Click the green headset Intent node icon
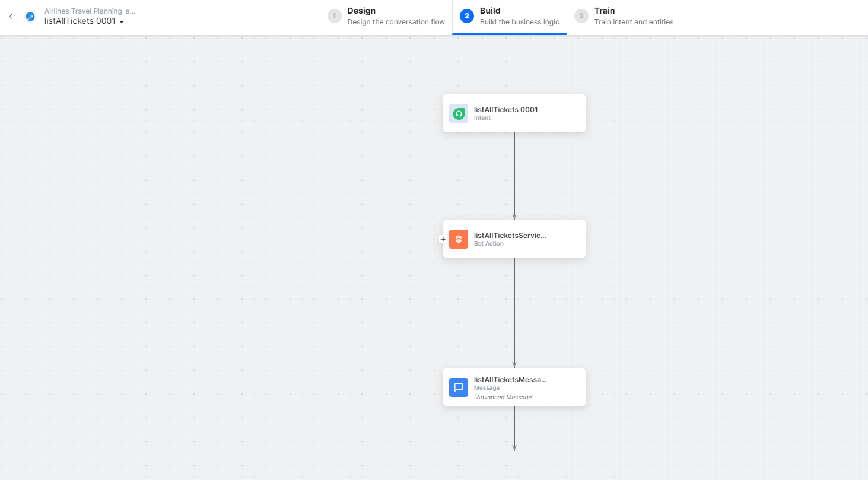The image size is (868, 480). pyautogui.click(x=458, y=113)
